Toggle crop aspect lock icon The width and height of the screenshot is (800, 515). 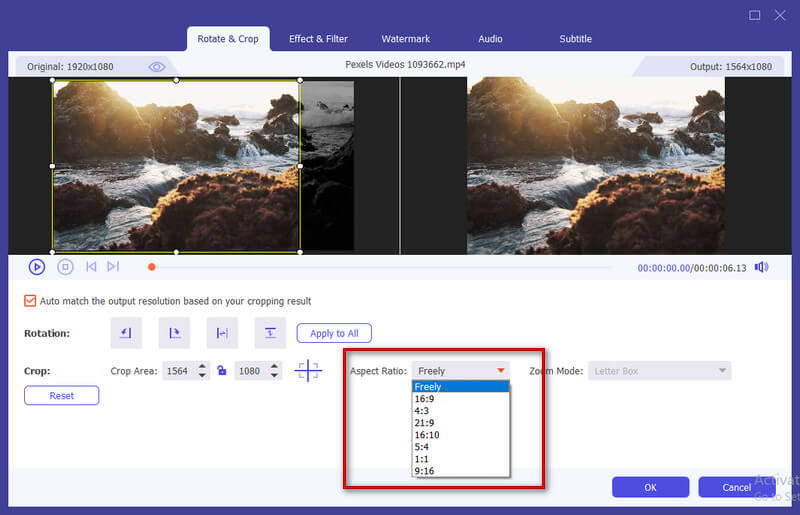(x=221, y=371)
